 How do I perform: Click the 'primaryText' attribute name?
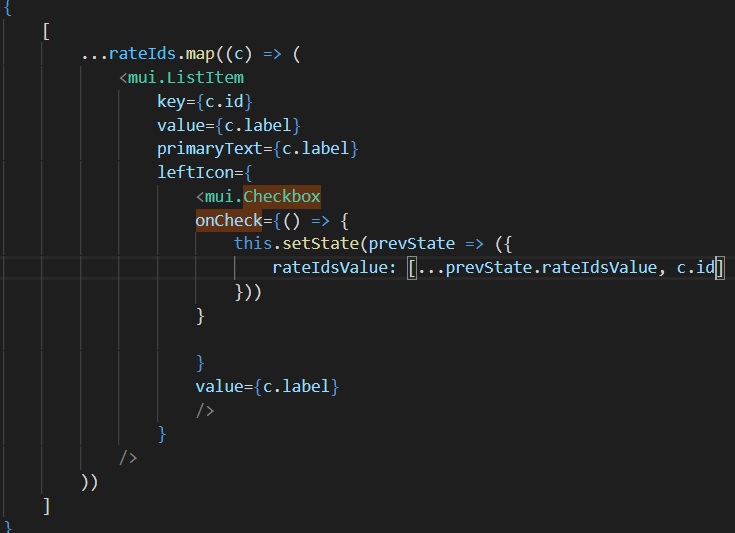210,149
